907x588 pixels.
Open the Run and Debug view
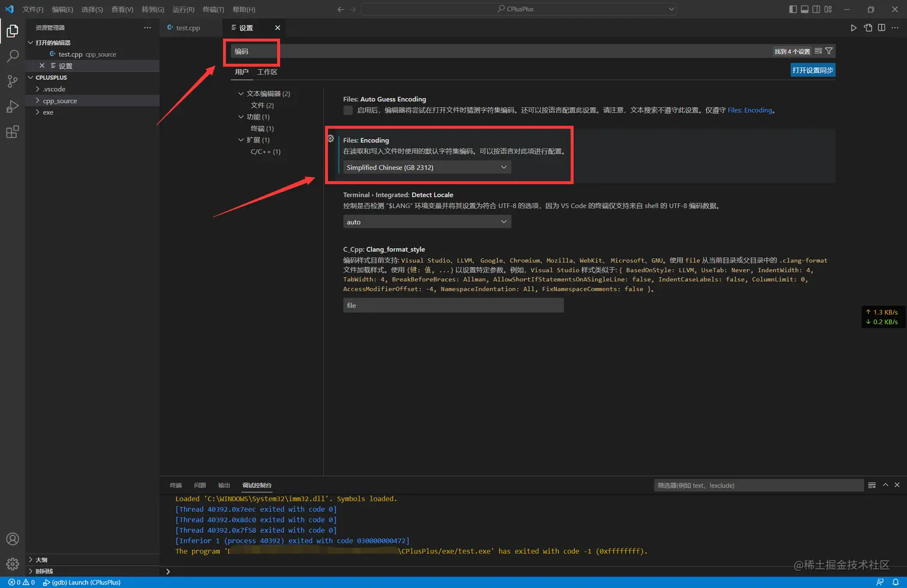[13, 107]
